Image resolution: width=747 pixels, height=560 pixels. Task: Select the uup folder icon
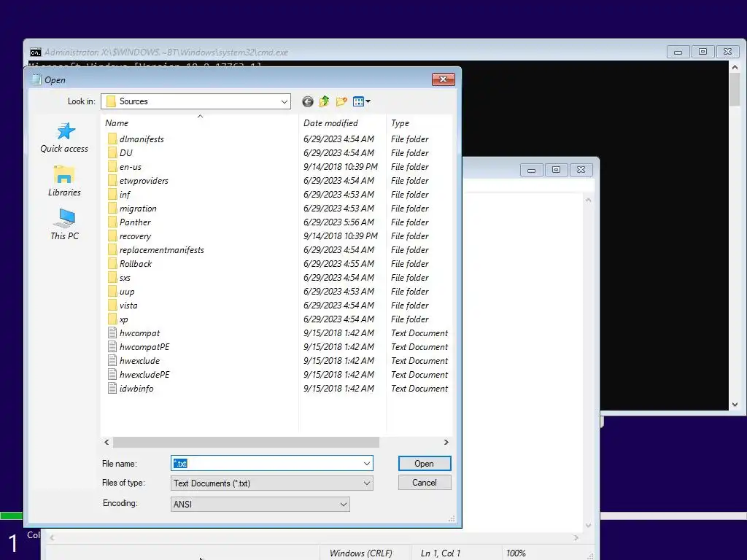click(x=112, y=292)
